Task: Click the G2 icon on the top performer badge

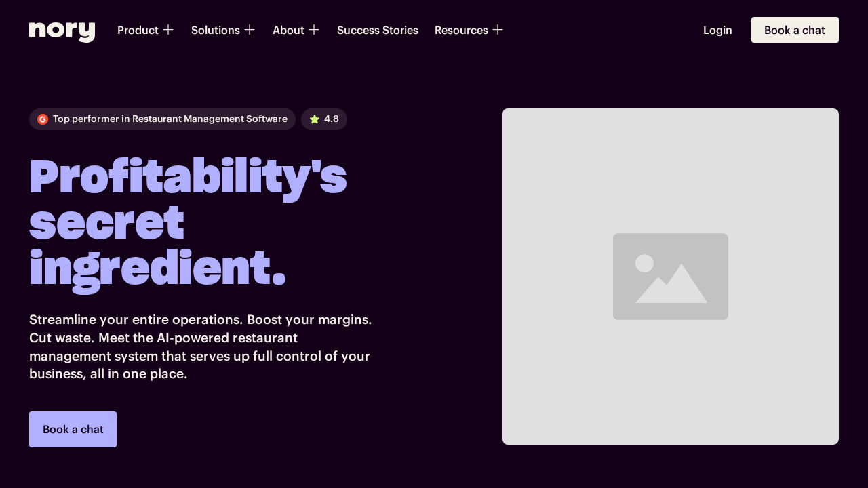Action: (x=43, y=119)
